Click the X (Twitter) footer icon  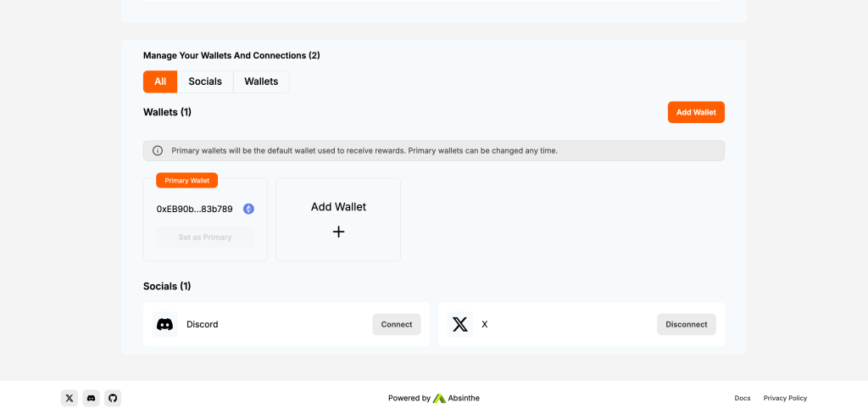[70, 398]
